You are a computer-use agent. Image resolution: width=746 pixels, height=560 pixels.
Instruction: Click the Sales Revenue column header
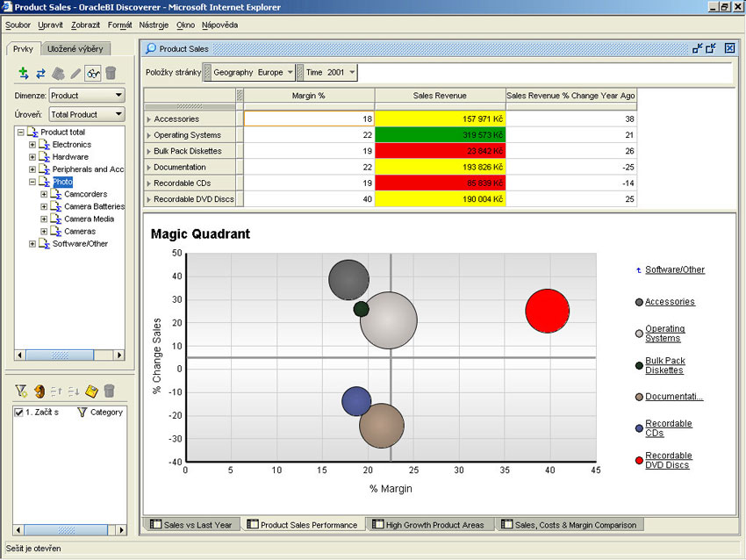tap(440, 96)
